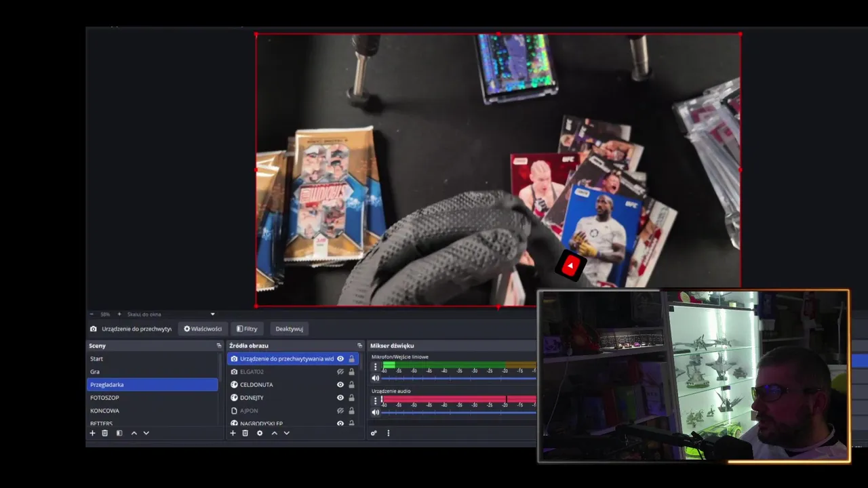Hide the NAGRODYSKLEP source with its eye icon

point(340,424)
